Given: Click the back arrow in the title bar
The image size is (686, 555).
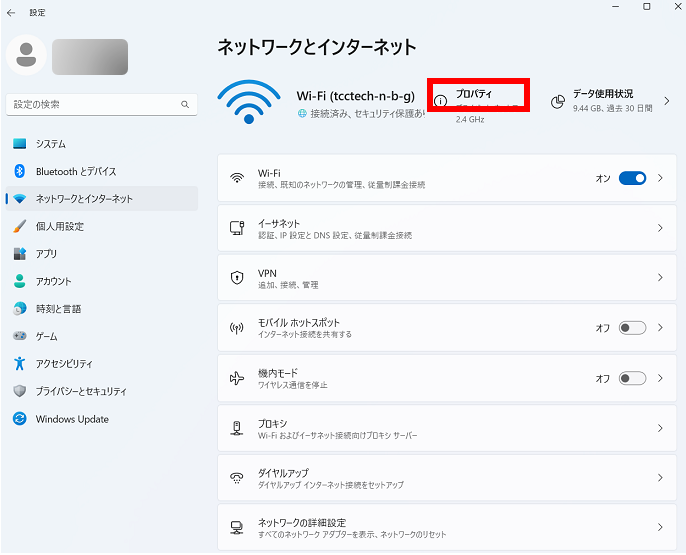Looking at the screenshot, I should tap(11, 12).
